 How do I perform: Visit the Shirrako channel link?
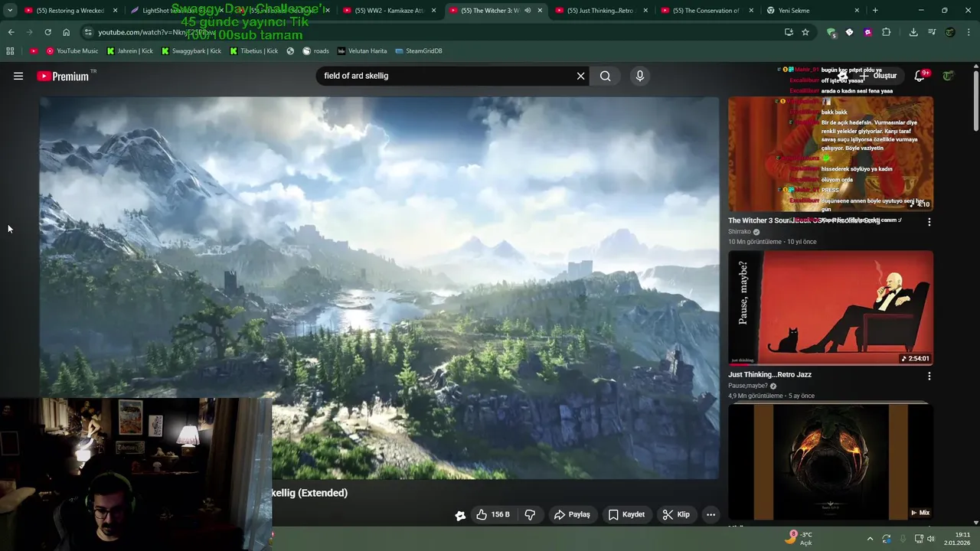[740, 232]
